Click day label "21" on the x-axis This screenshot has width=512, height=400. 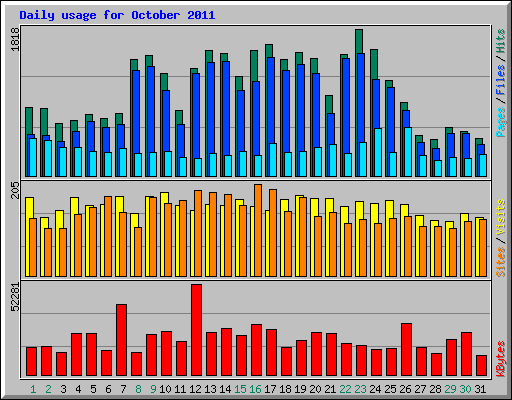coord(330,389)
